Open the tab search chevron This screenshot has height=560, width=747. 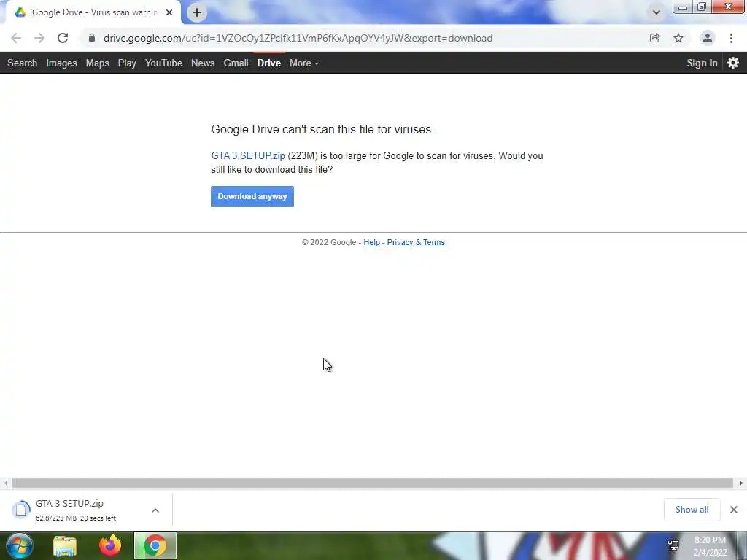tap(656, 12)
